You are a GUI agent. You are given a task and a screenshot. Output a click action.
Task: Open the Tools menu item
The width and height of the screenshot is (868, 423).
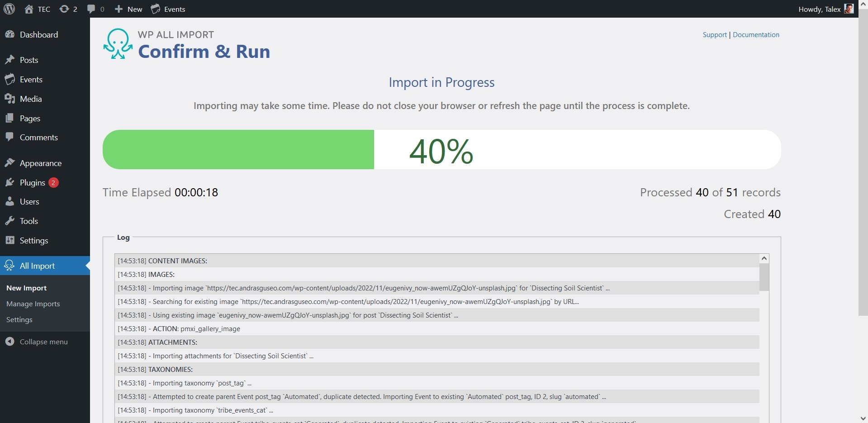[x=28, y=221]
